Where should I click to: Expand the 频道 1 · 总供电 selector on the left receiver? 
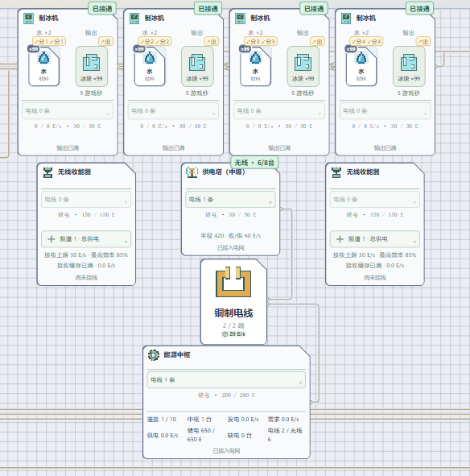click(x=86, y=239)
